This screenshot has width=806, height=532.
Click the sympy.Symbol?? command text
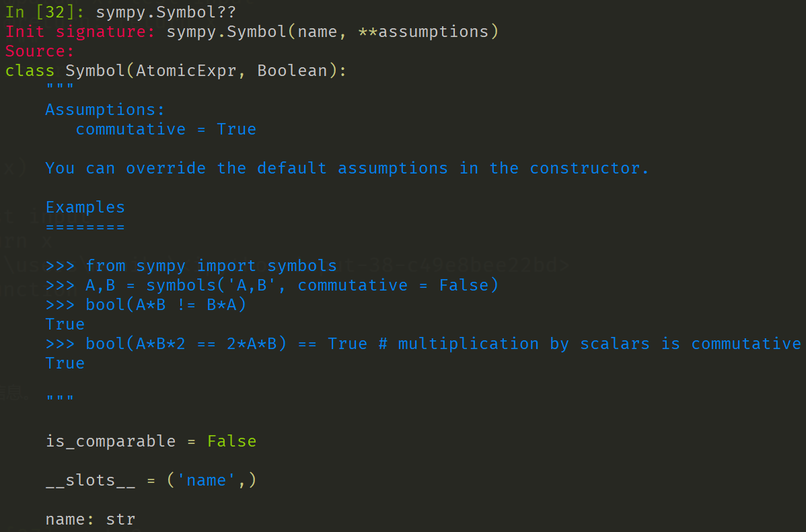pyautogui.click(x=166, y=12)
